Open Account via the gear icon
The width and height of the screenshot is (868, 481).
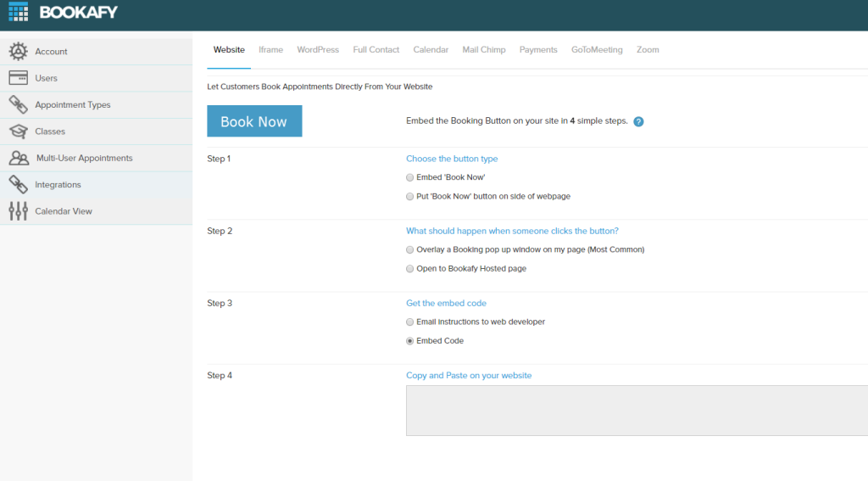tap(19, 52)
